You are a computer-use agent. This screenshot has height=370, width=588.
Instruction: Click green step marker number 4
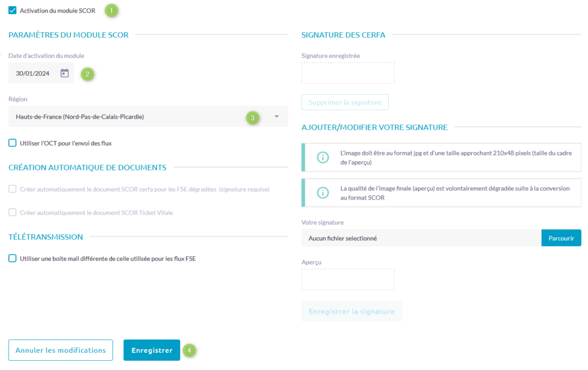coord(189,350)
